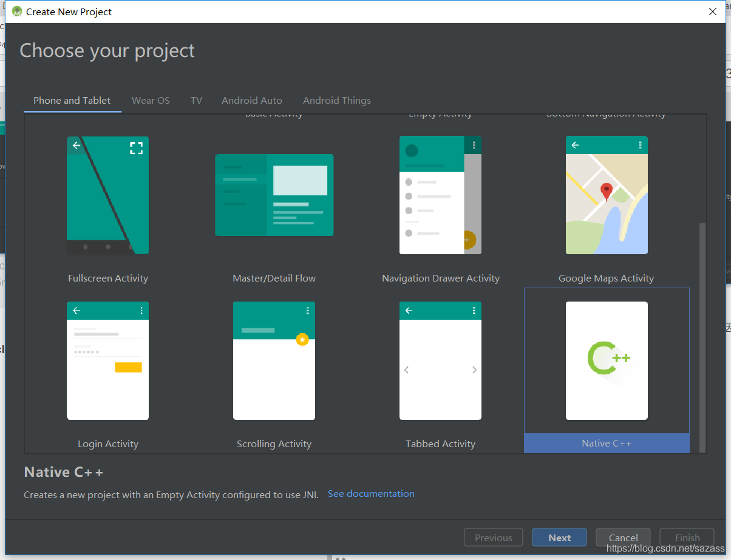
Task: Click the template list vertical scrollbar
Action: pyautogui.click(x=702, y=337)
